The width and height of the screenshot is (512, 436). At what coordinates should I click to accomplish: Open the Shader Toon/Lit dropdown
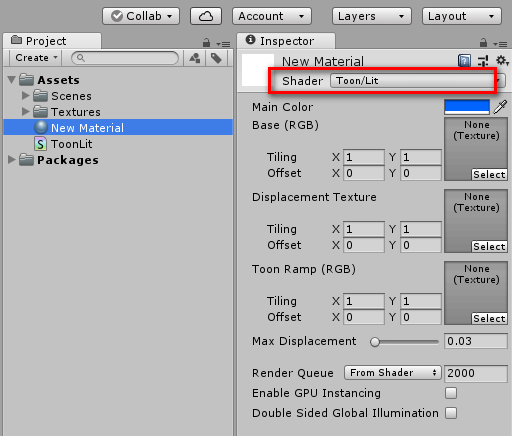(x=418, y=81)
